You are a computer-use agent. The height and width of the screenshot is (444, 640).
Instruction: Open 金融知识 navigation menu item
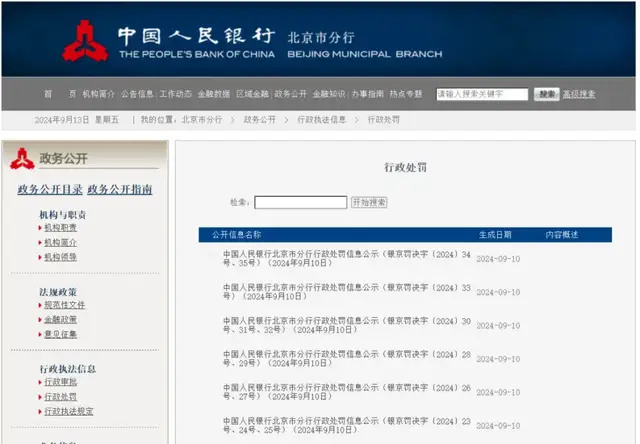329,94
